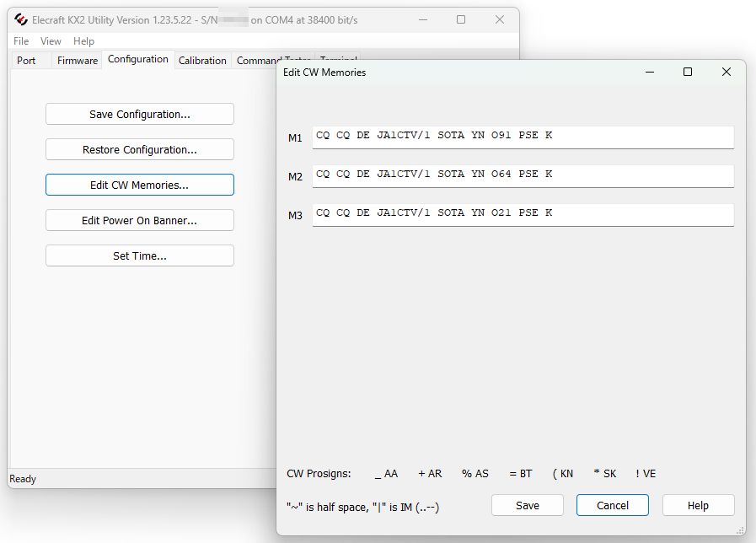Maximize the Edit CW Memories dialog
The height and width of the screenshot is (543, 756).
click(688, 72)
